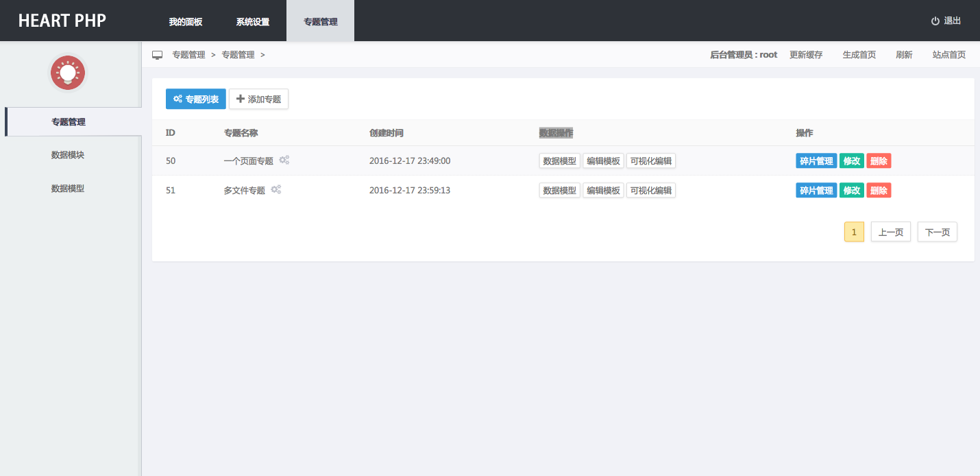Image resolution: width=980 pixels, height=476 pixels.
Task: Open 碎片管理 for 多文件专题
Action: (x=816, y=191)
